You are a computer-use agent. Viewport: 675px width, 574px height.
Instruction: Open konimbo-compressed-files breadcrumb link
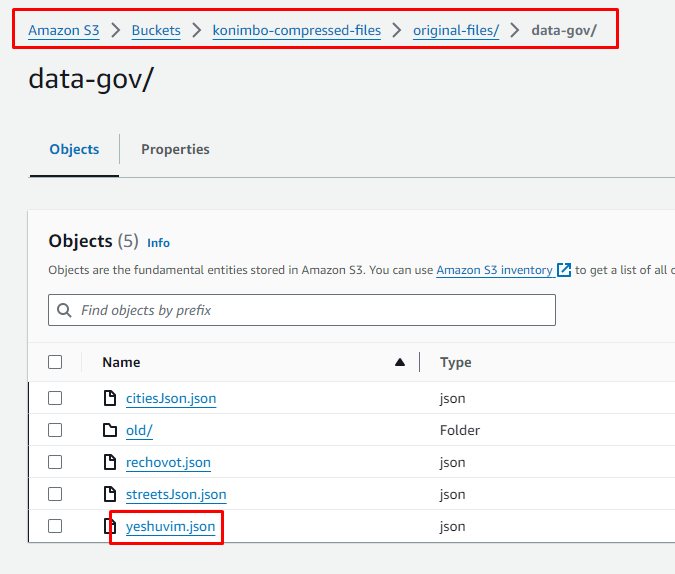(x=297, y=31)
